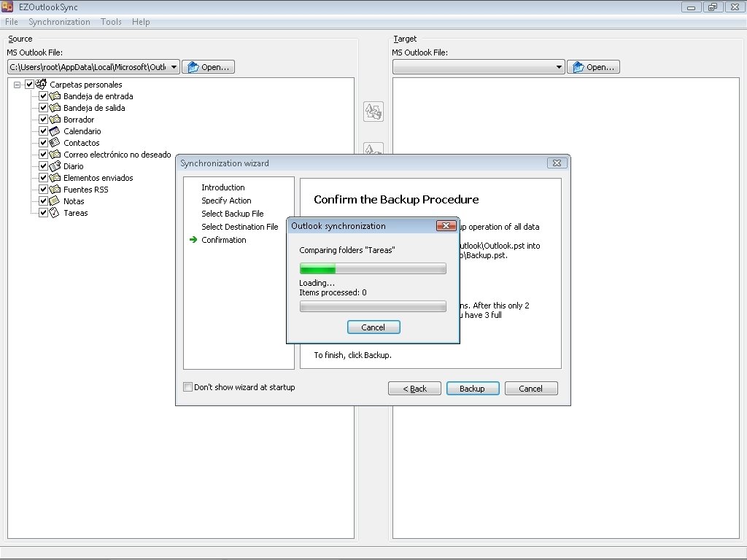747x560 pixels.
Task: Click the EZOutlookSync app icon in title bar
Action: 7,7
